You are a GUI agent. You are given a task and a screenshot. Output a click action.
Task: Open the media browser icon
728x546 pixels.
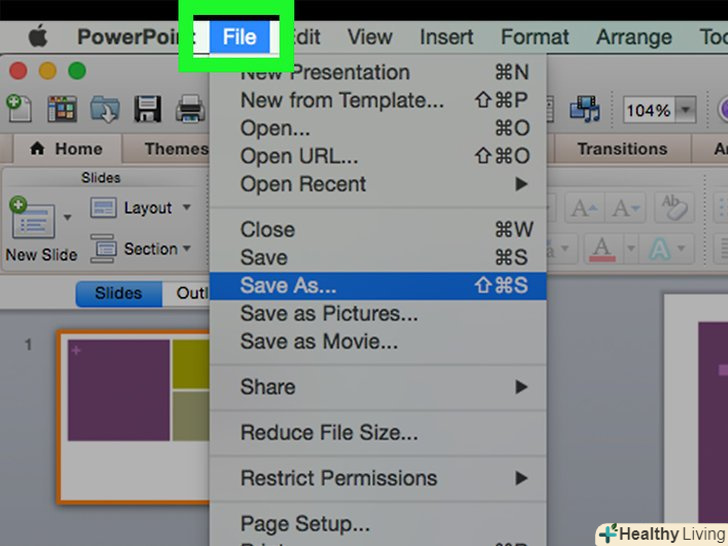(584, 108)
